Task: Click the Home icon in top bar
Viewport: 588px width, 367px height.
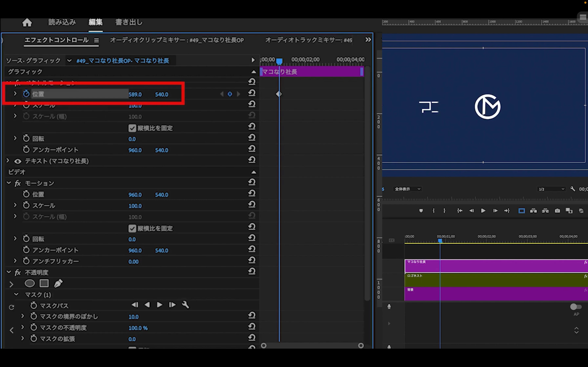Action: pyautogui.click(x=27, y=23)
